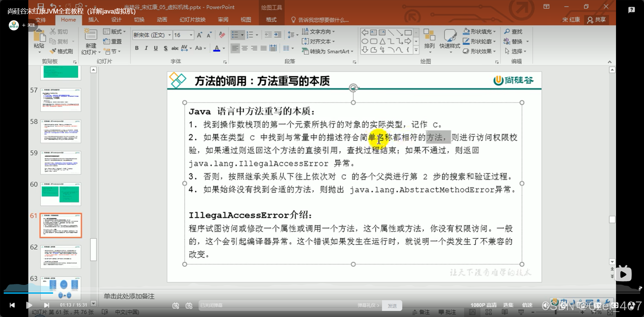Click the video progress bar
Screen dimensions: 644x317
click(x=322, y=293)
